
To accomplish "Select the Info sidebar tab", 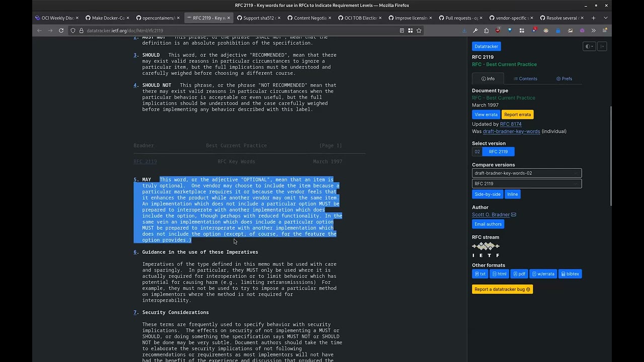I will (488, 78).
